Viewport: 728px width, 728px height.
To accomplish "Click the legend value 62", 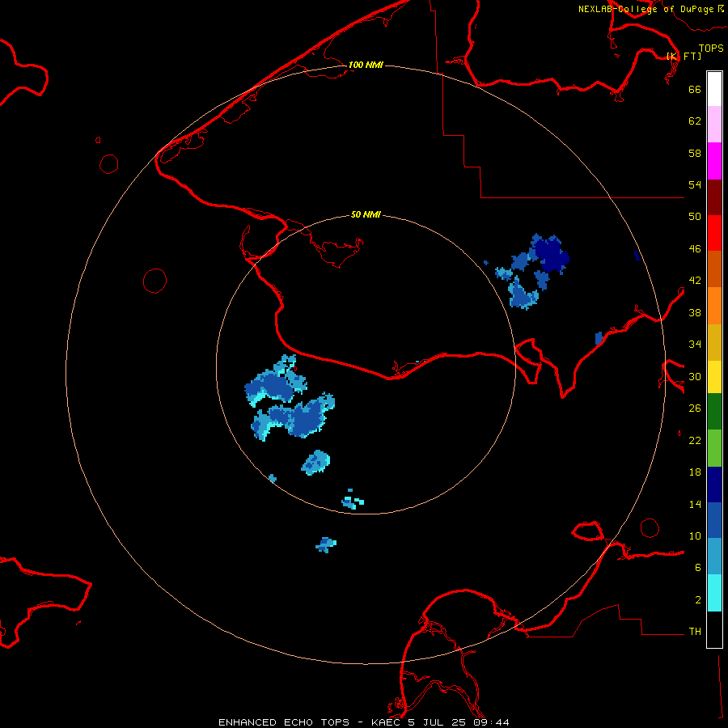I will point(695,121).
